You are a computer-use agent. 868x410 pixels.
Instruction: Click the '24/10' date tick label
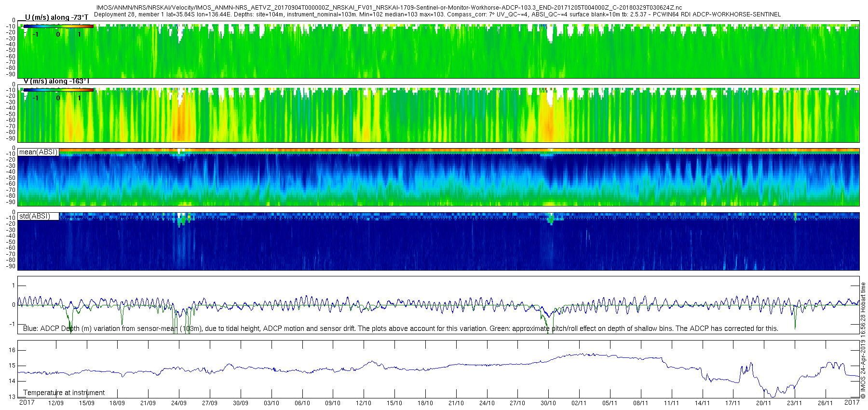click(x=487, y=403)
